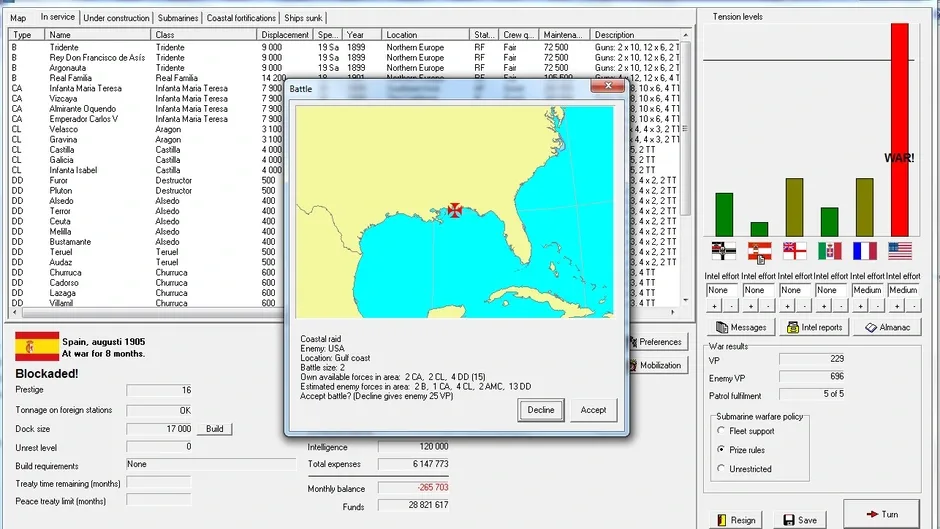Open Intel reports

click(x=815, y=327)
